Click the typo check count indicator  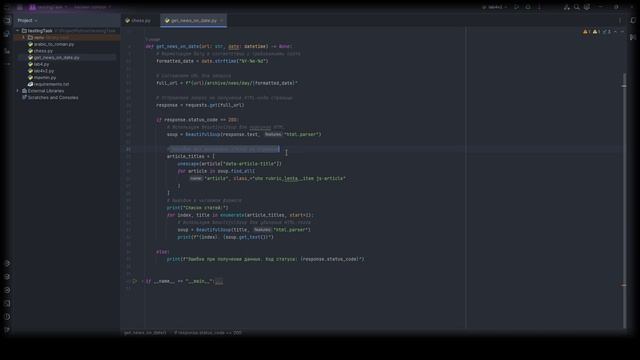(x=607, y=31)
